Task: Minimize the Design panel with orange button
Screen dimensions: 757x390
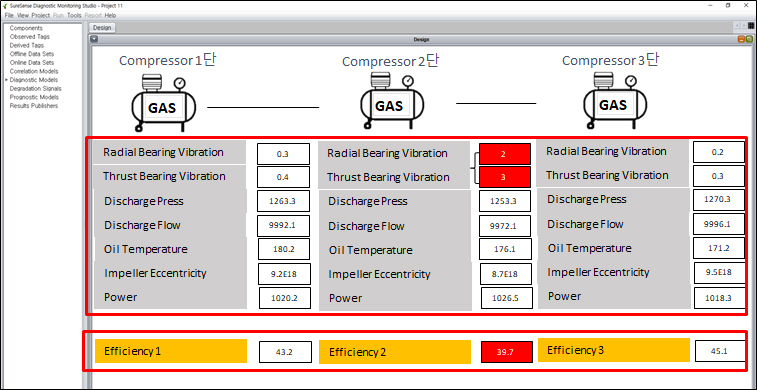Action: point(741,40)
